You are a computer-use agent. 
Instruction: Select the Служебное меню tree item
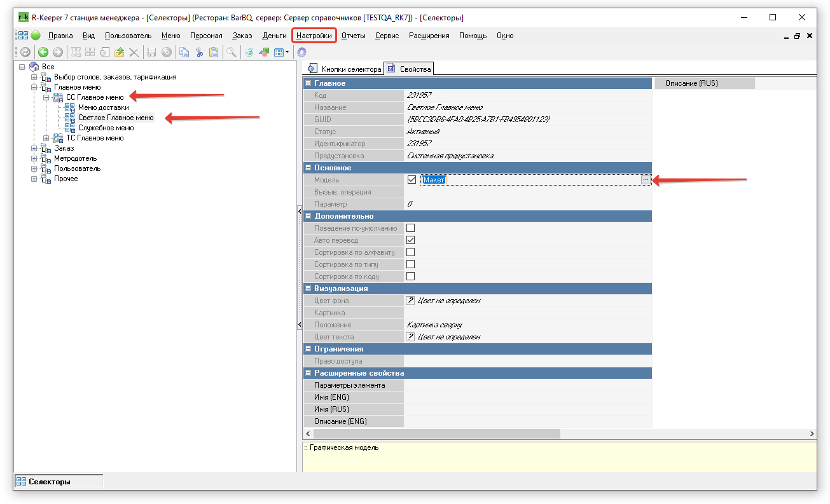pyautogui.click(x=106, y=128)
